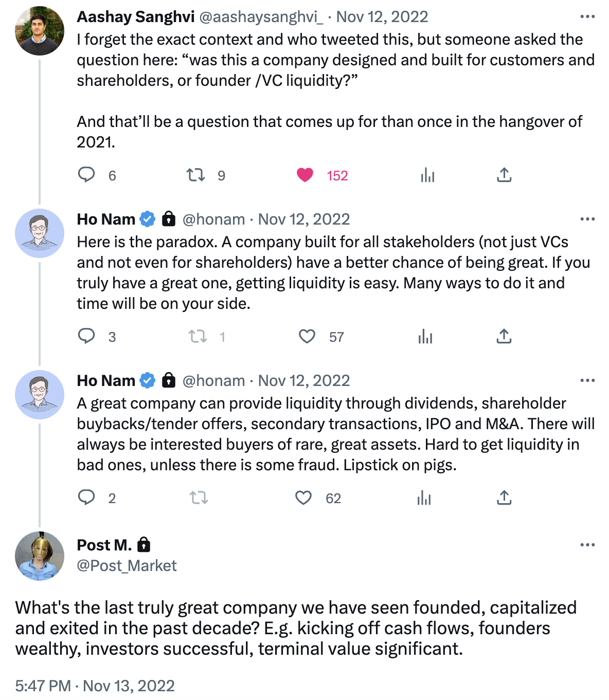Reply to Aashay Sanghvi's tweet

[x=86, y=175]
